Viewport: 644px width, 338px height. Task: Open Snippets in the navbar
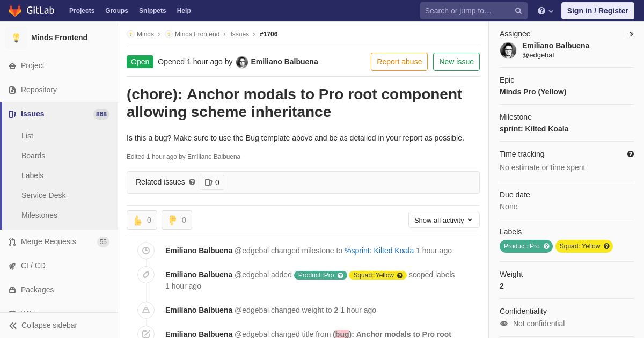pyautogui.click(x=152, y=11)
